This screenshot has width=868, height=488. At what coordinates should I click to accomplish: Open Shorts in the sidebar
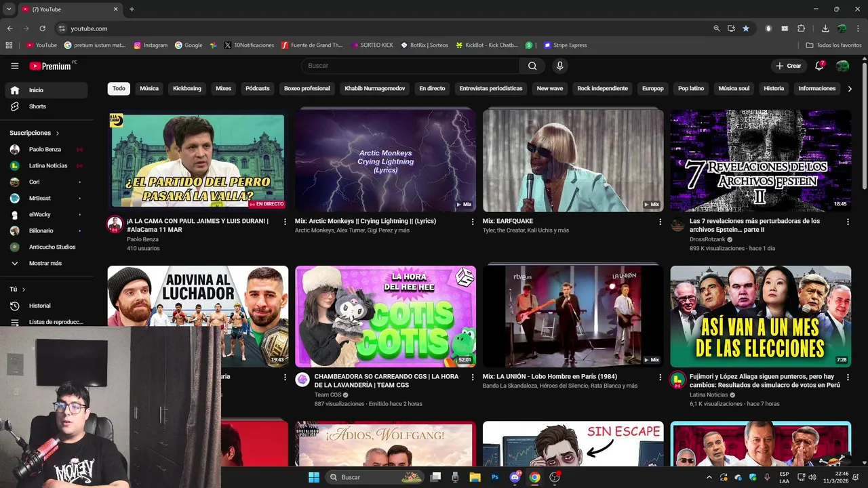point(46,106)
